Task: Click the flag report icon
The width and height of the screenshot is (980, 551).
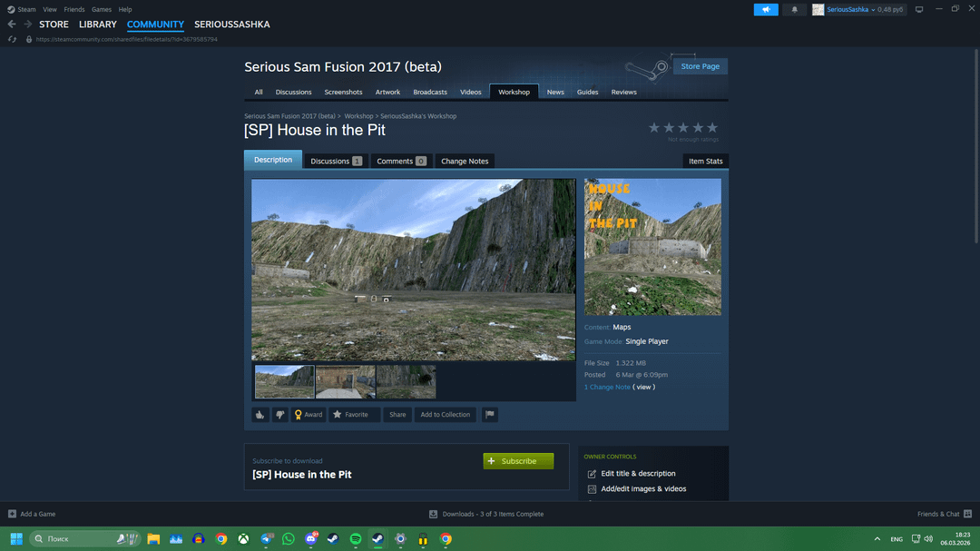Action: 489,415
